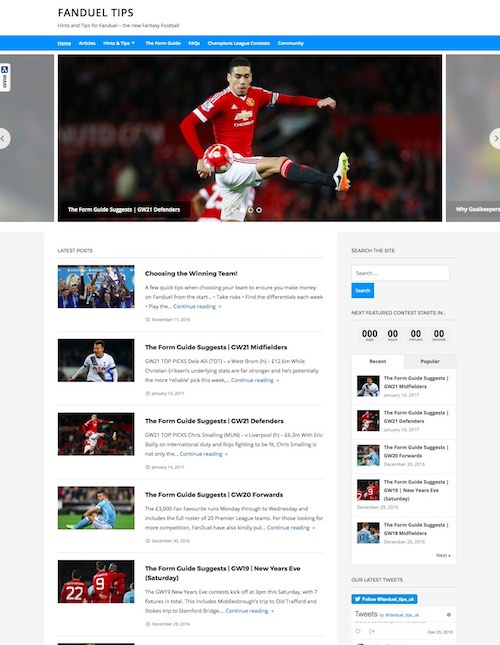Open 'GW20 Forwards' post title in Latest Posts
This screenshot has width=500, height=645.
click(x=214, y=494)
